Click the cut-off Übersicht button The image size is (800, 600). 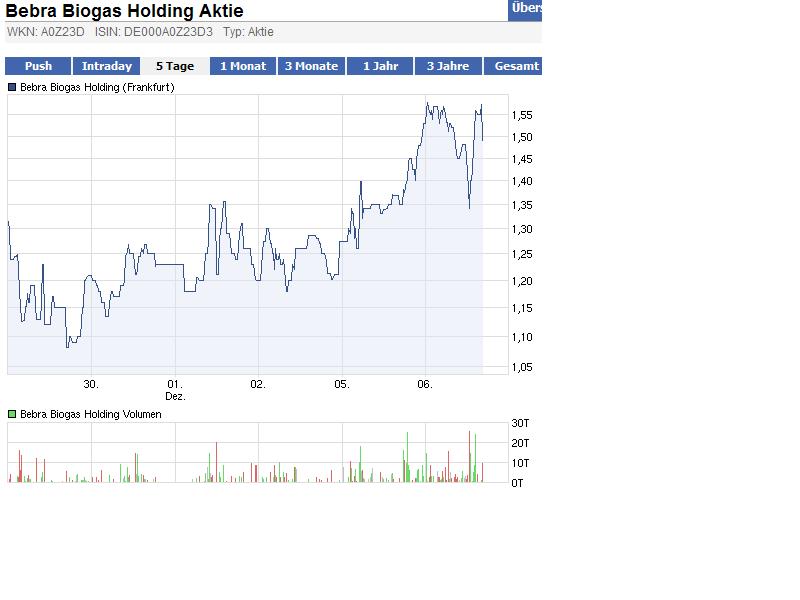(525, 9)
